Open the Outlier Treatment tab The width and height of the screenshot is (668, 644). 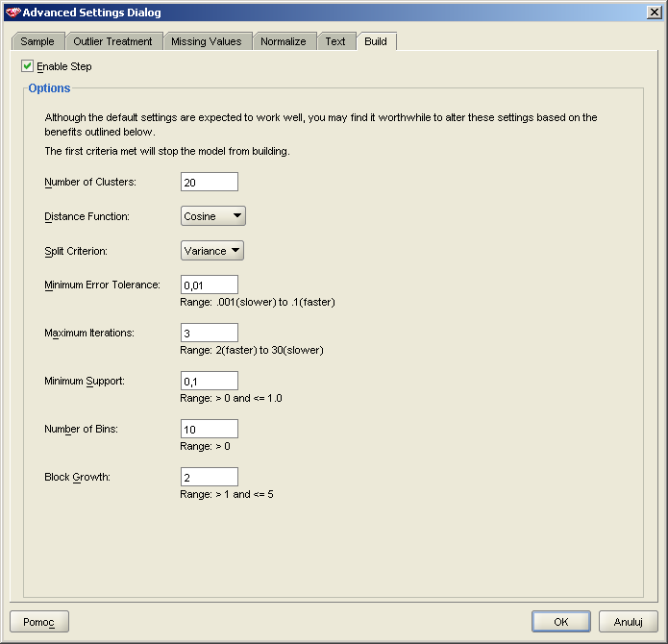pos(112,41)
